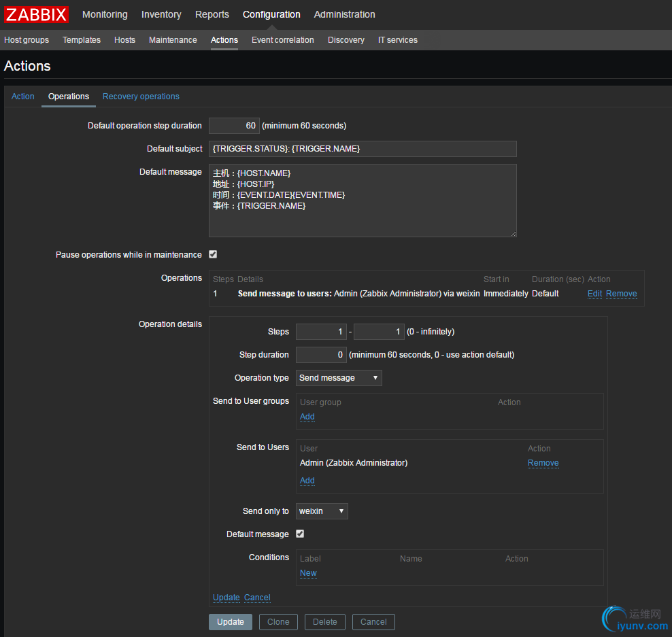672x637 pixels.
Task: Go to Host groups submenu
Action: 27,40
